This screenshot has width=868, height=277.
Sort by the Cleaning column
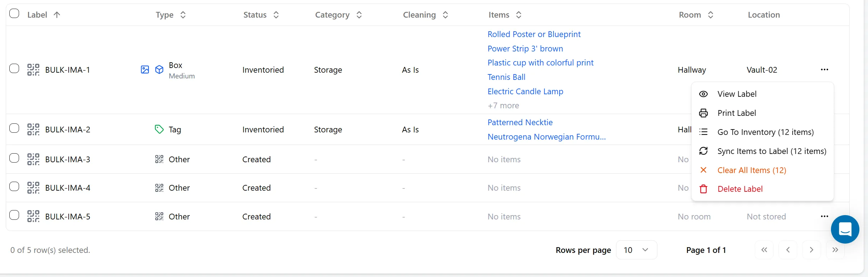pyautogui.click(x=426, y=15)
